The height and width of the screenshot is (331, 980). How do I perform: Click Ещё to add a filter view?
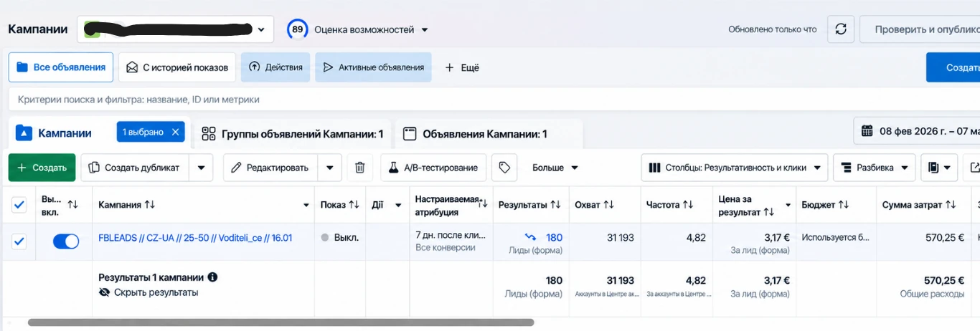tap(462, 67)
